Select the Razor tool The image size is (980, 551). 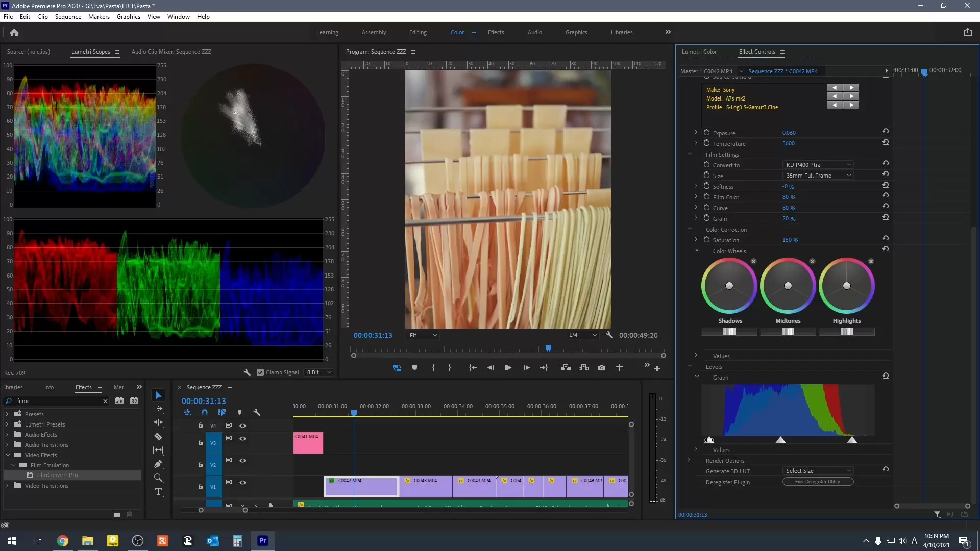click(x=158, y=437)
